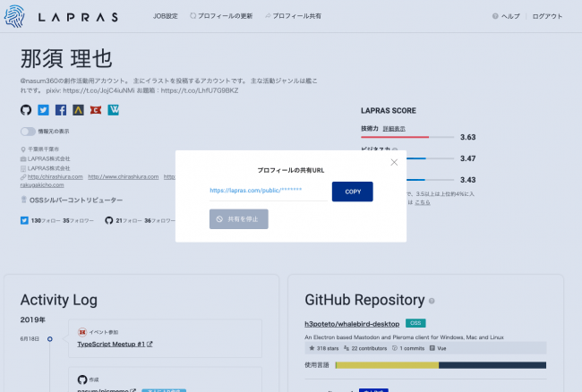Screen dimensions: 582x392
Task: Open プロフィール共有 in the header
Action: click(293, 16)
